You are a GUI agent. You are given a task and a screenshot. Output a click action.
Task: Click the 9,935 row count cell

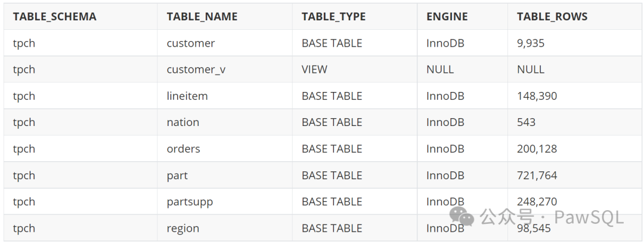point(531,43)
